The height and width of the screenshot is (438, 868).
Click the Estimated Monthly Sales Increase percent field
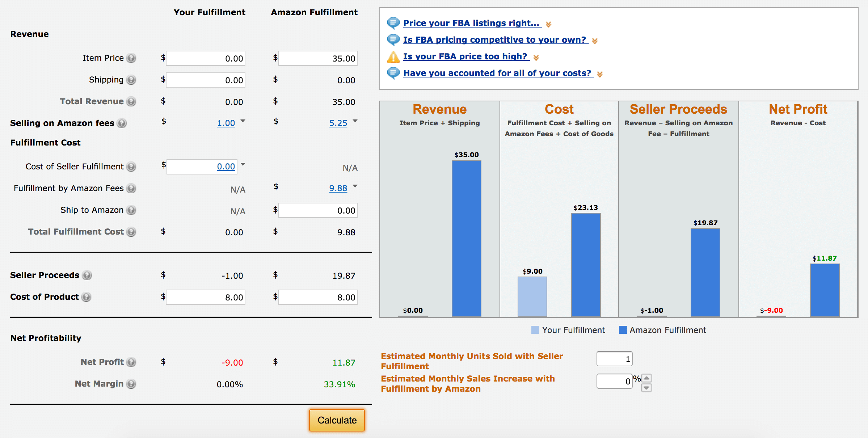(x=615, y=381)
